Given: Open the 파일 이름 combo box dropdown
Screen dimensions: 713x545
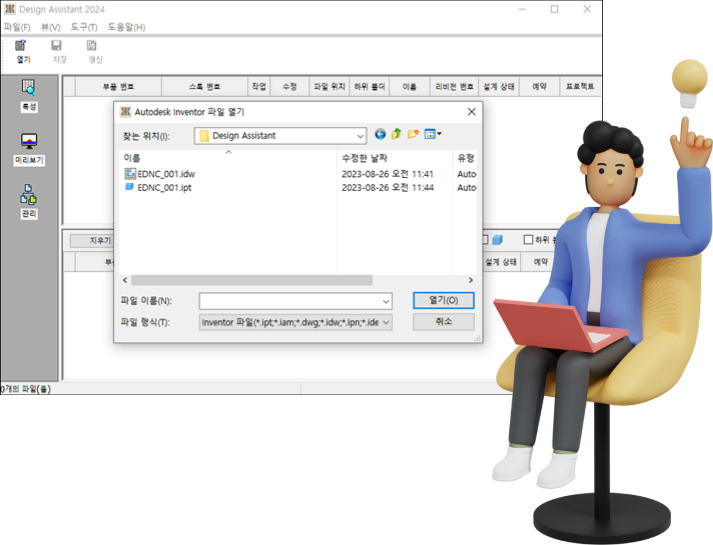Looking at the screenshot, I should (385, 301).
